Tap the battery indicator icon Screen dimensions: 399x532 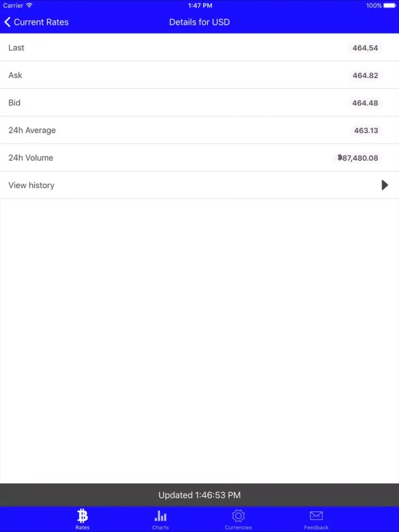pyautogui.click(x=390, y=5)
